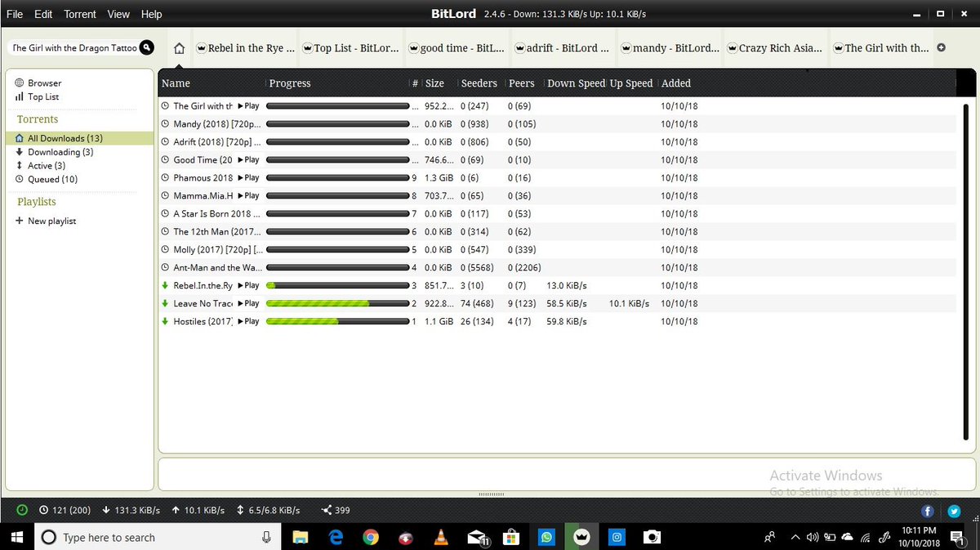Click the search magnifier icon
Screen dimensions: 980x550
(146, 48)
